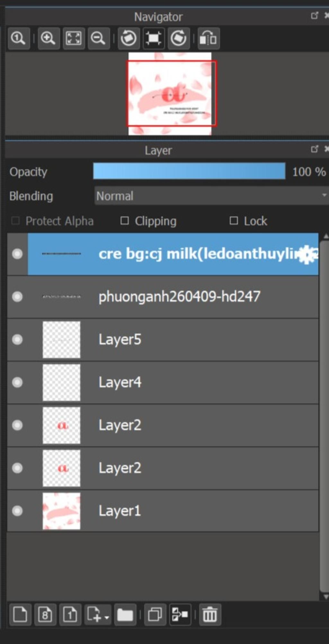Screen dimensions: 329x644
Task: Rotate canvas right in Navigator
Action: [x=179, y=38]
